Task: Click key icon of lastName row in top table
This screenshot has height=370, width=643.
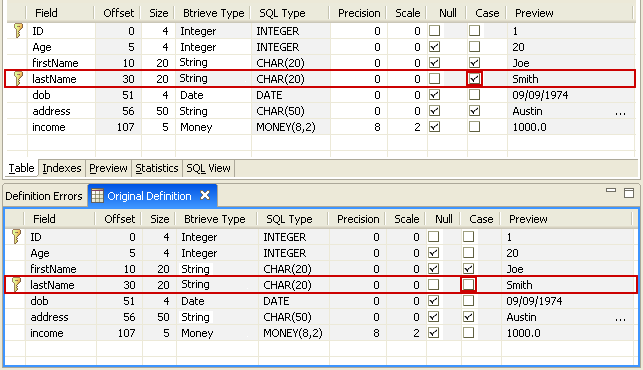Action: click(18, 78)
